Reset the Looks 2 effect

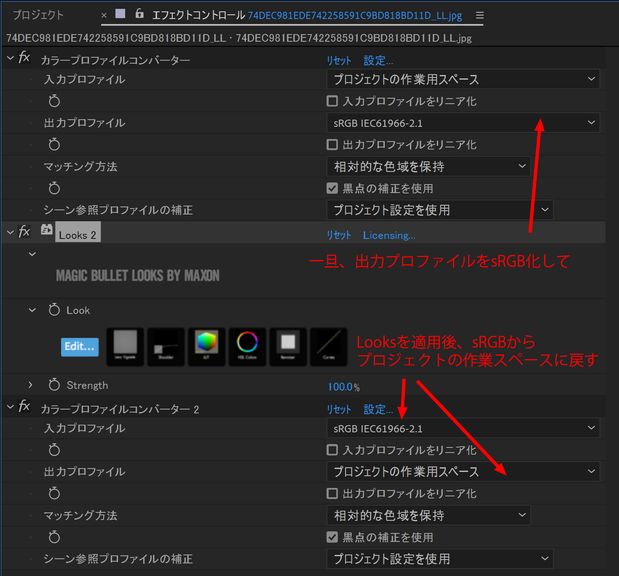point(339,235)
